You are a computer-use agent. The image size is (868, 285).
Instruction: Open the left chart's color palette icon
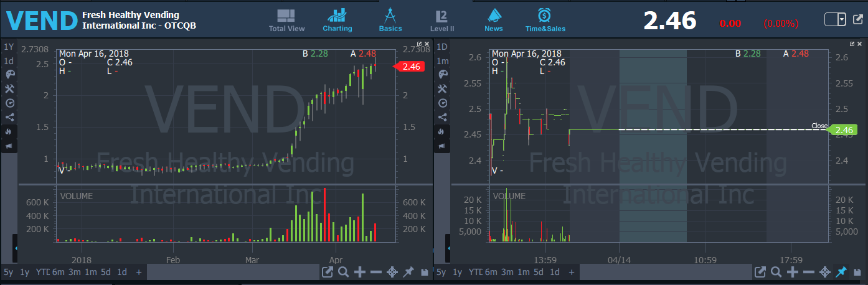(9, 75)
